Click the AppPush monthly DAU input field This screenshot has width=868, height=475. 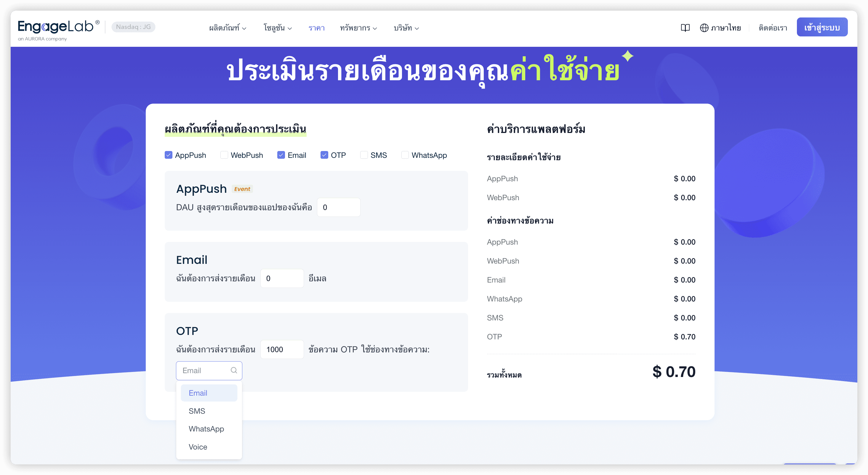(339, 207)
